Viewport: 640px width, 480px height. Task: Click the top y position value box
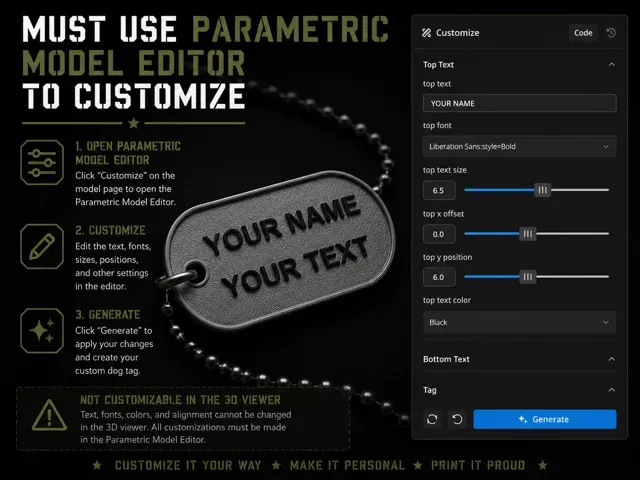point(439,277)
